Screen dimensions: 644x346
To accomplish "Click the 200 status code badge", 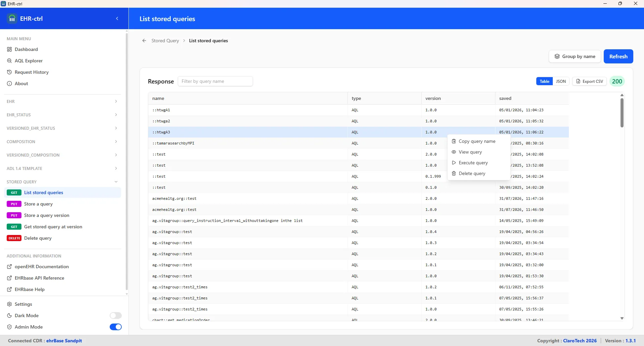I will click(617, 81).
